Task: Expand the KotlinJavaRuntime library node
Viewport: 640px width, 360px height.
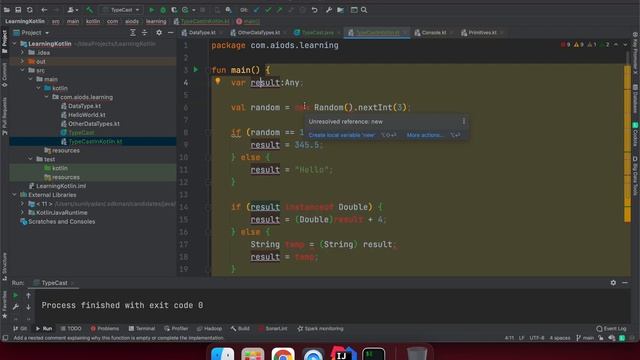Action: 22,213
